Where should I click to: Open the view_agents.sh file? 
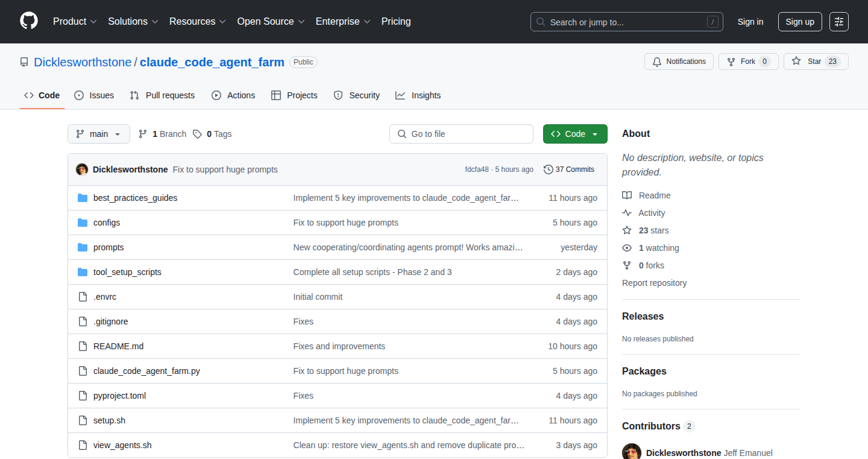tap(122, 445)
